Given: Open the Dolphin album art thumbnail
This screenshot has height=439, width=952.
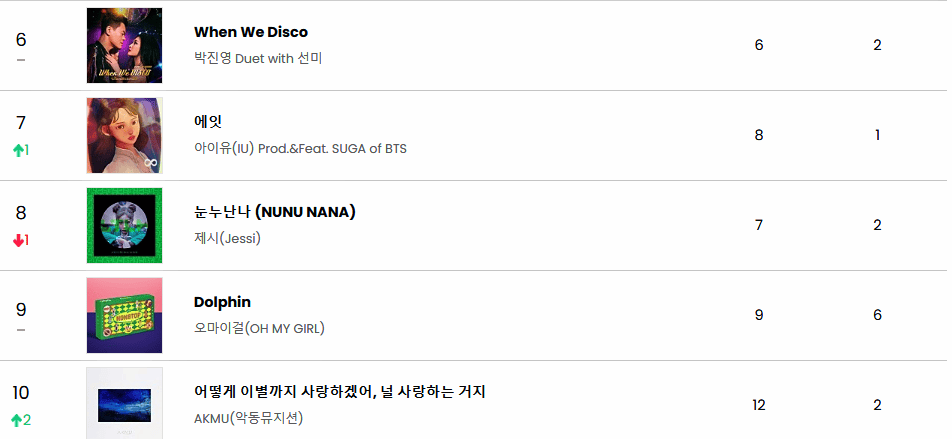Looking at the screenshot, I should tap(124, 315).
